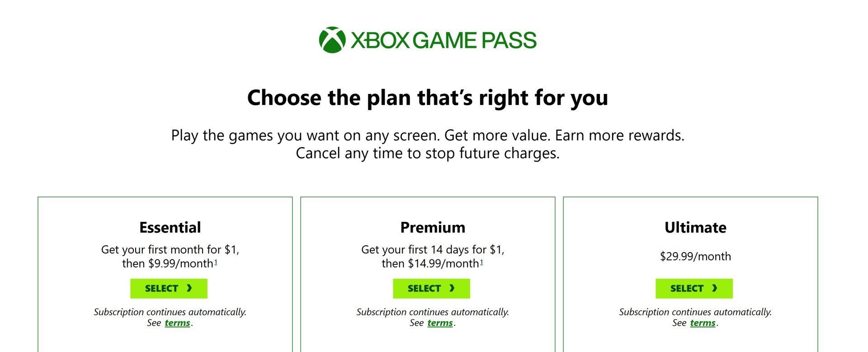
Task: Click the Premium plan heading
Action: 433,227
